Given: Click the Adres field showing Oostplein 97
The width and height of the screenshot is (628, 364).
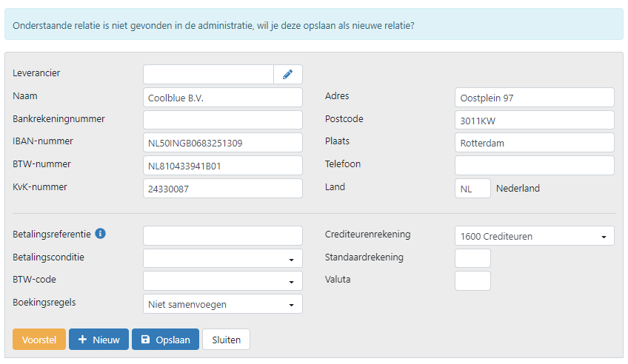Looking at the screenshot, I should point(534,98).
